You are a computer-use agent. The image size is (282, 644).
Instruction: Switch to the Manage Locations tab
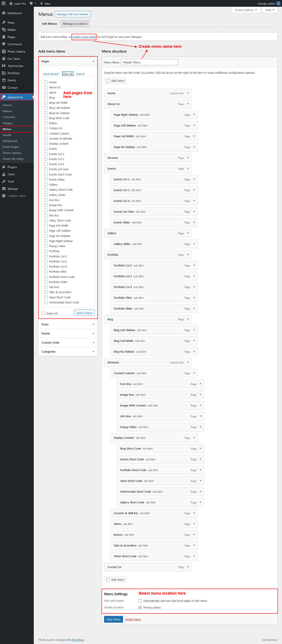pos(75,24)
